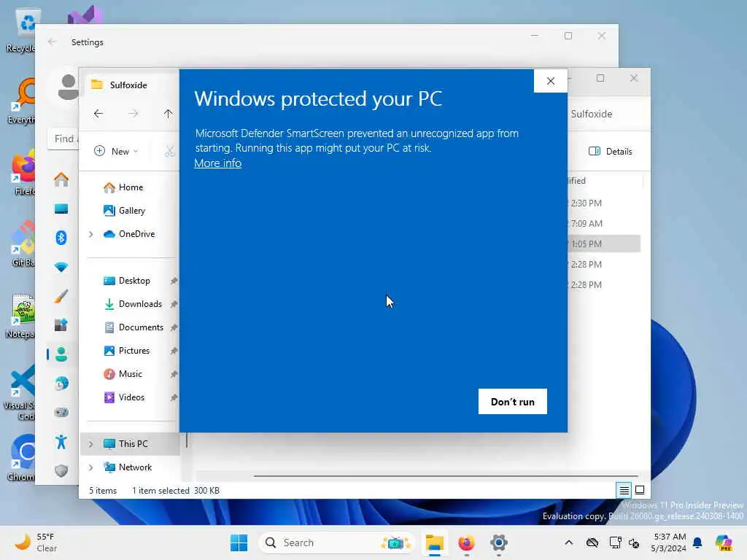
Task: Open Personalization brush in Settings
Action: 61,296
